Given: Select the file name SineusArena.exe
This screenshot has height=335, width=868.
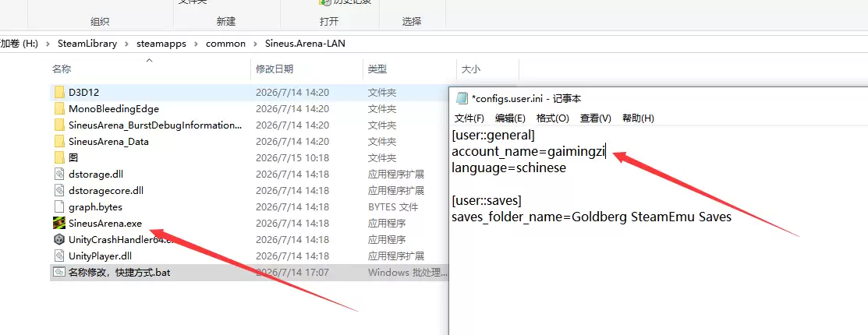Looking at the screenshot, I should (105, 224).
